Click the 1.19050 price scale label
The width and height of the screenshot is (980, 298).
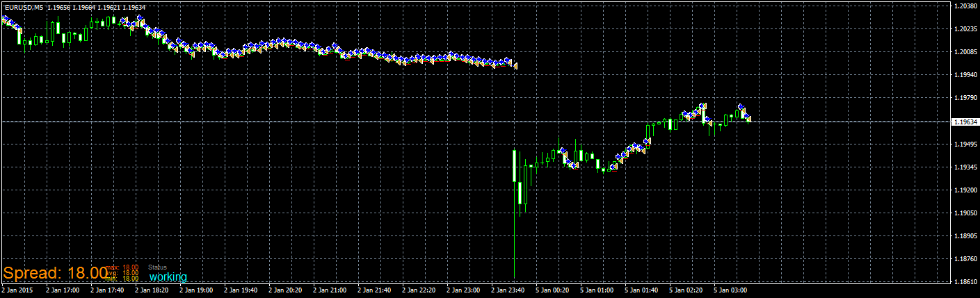(965, 213)
